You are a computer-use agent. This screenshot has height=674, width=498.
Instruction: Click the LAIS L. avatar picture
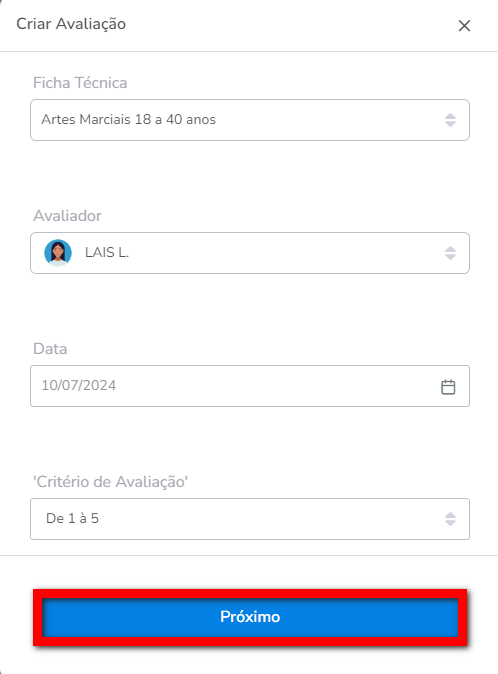tap(58, 253)
